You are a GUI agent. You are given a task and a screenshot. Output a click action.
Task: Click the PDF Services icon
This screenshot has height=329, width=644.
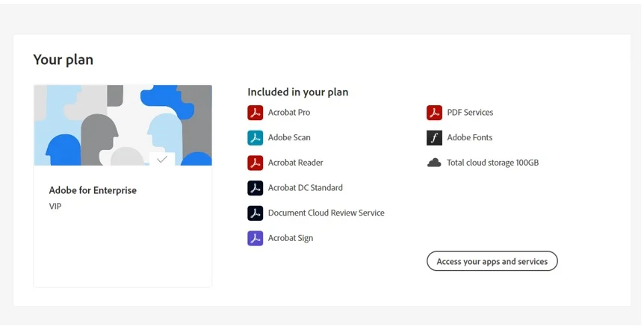434,113
